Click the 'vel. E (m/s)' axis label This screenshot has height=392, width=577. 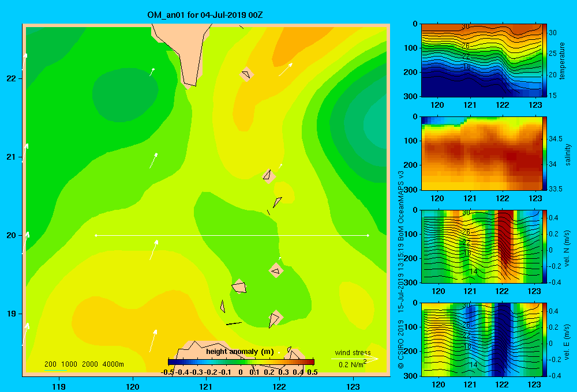(x=567, y=341)
